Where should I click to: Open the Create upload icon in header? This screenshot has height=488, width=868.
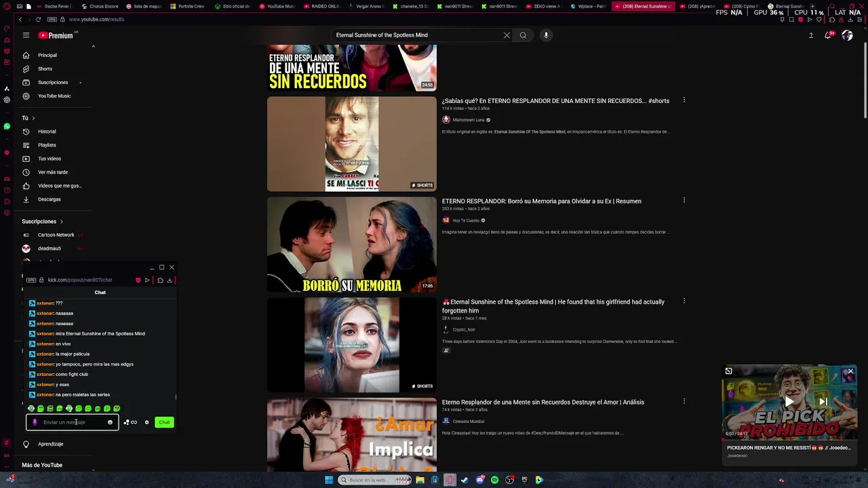point(811,35)
